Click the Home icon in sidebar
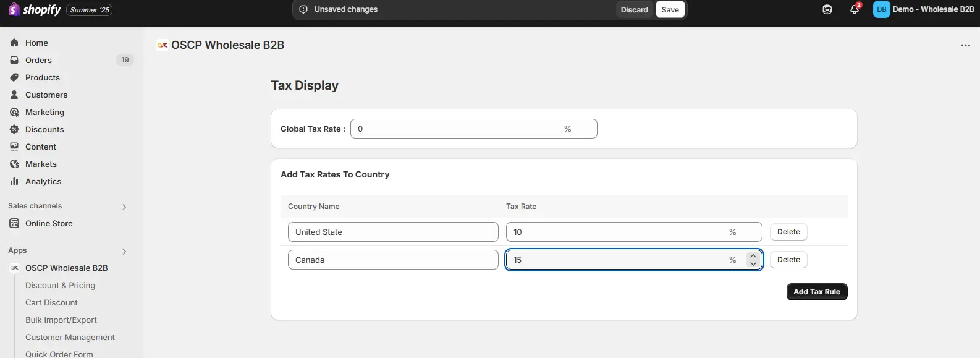This screenshot has width=980, height=358. click(x=14, y=43)
